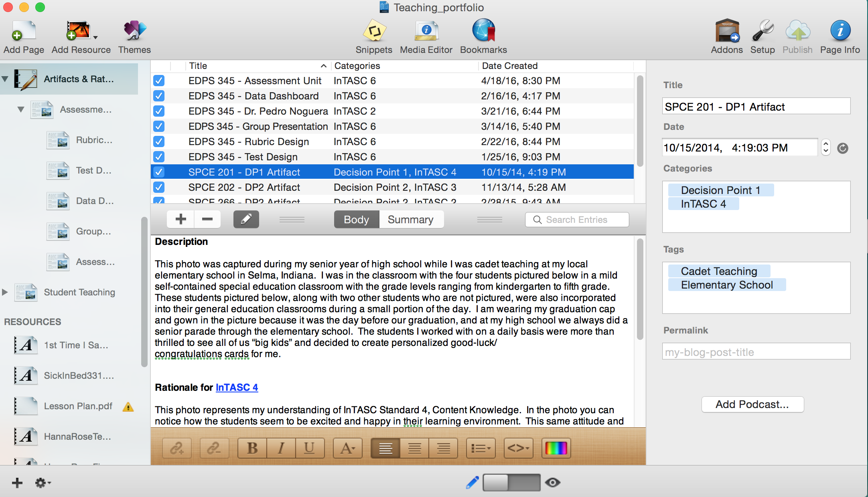Click the Setup wrench icon
868x497 pixels.
tap(762, 31)
